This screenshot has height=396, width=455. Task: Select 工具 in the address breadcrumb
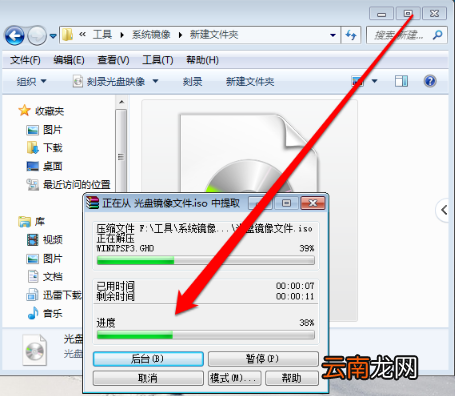(102, 35)
